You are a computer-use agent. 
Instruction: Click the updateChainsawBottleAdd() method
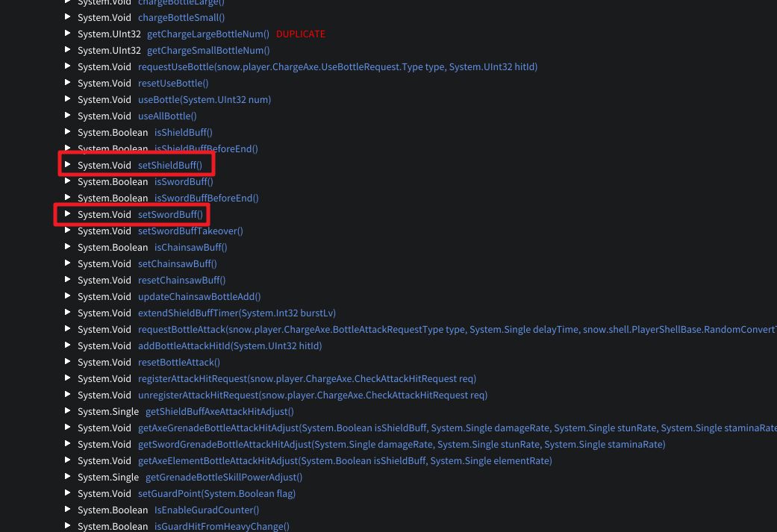click(x=199, y=296)
